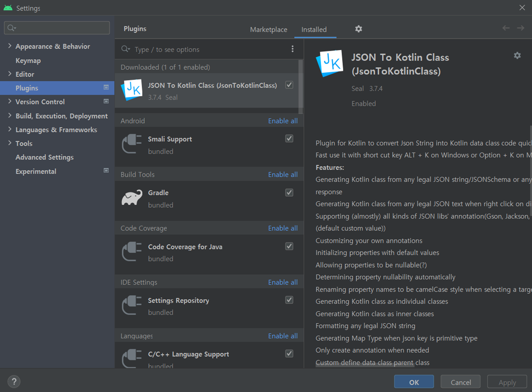Click Enable all for IDE Settings
532x392 pixels.
283,282
